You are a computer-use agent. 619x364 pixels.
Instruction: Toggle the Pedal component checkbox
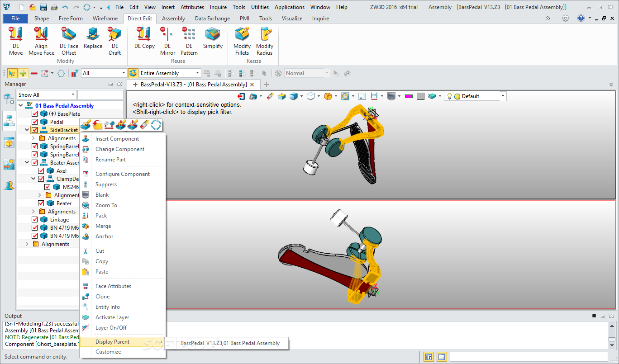tap(35, 122)
